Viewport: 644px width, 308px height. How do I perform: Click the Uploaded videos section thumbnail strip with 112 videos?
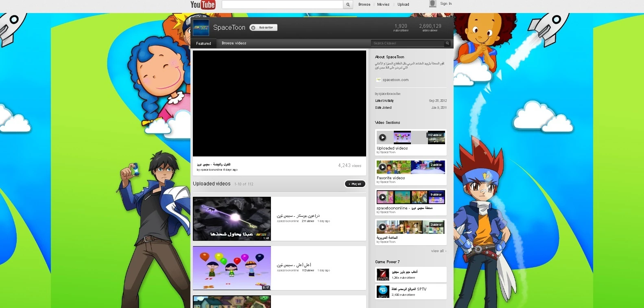coord(411,137)
